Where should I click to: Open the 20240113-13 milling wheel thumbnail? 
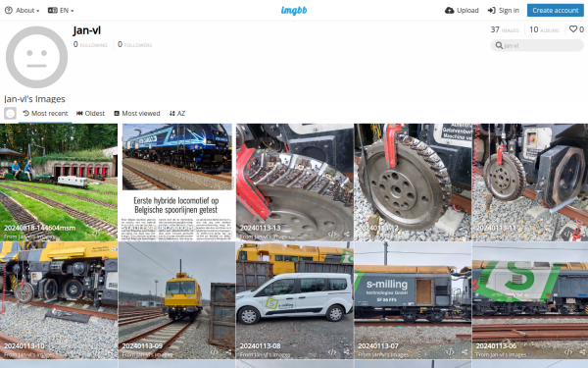[x=294, y=183]
